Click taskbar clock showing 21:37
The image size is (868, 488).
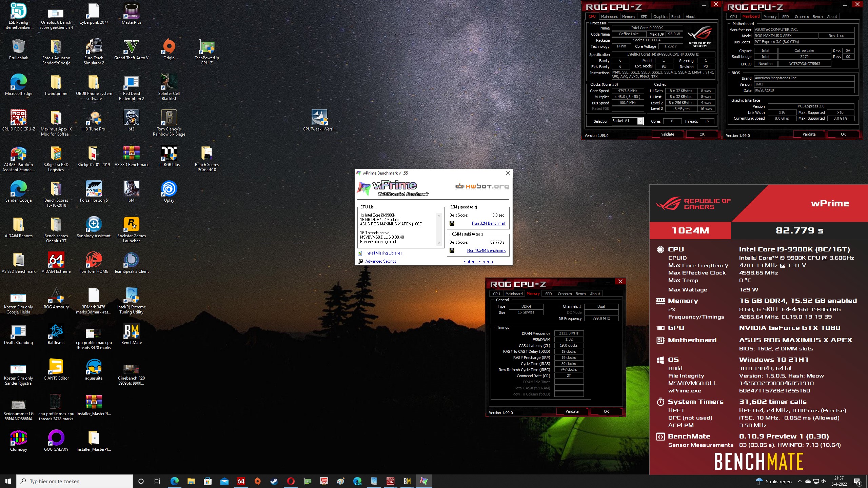(x=839, y=481)
